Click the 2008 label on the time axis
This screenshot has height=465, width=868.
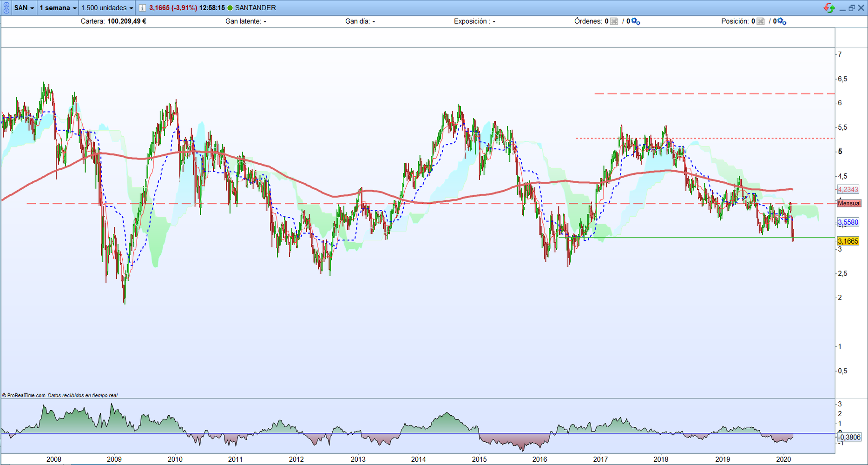(x=54, y=459)
